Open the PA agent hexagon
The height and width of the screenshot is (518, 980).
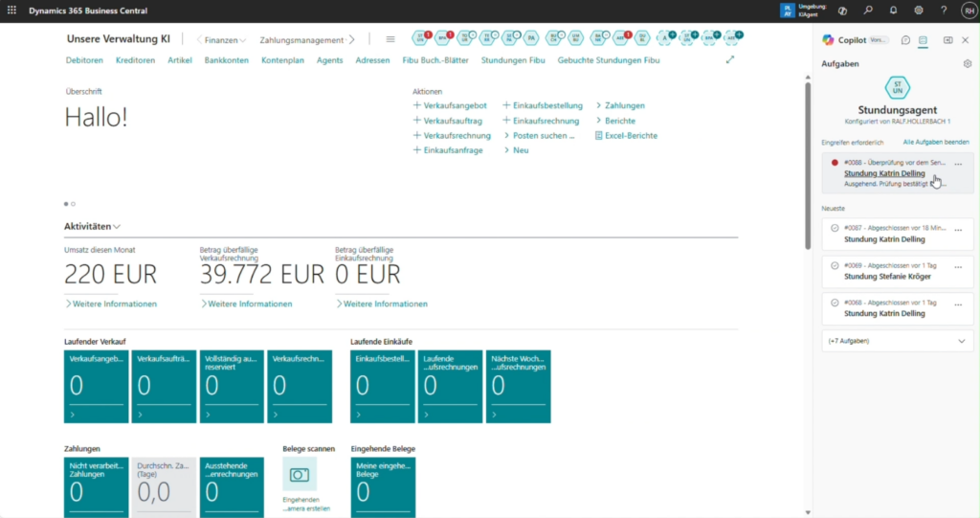click(531, 38)
